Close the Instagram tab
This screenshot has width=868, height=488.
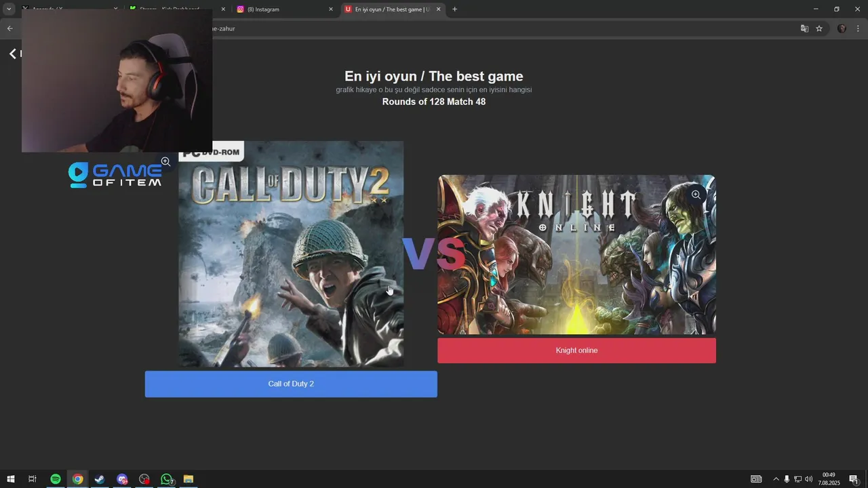click(x=331, y=9)
